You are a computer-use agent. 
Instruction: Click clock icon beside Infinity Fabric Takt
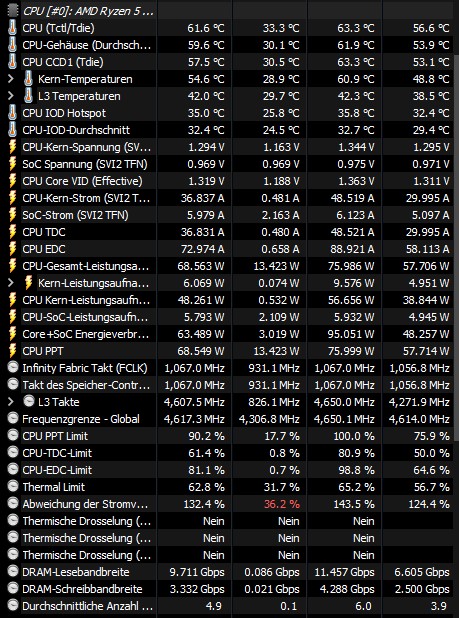(13, 368)
